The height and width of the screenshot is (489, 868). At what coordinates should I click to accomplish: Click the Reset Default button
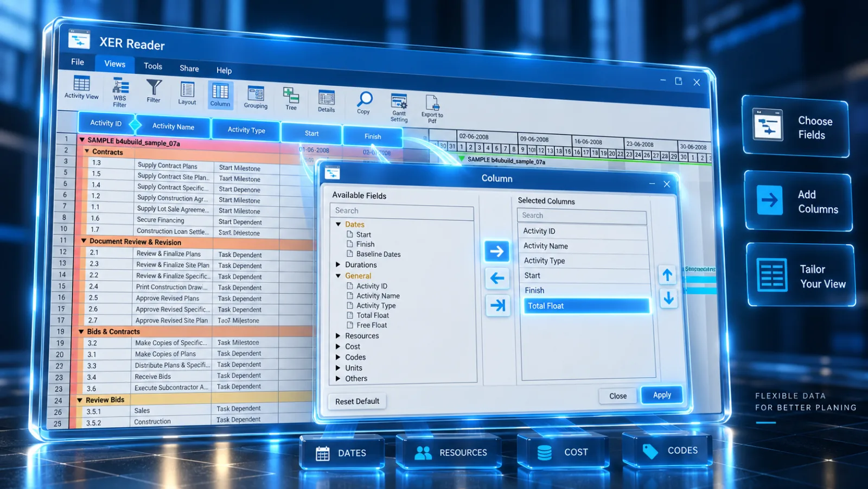(358, 402)
